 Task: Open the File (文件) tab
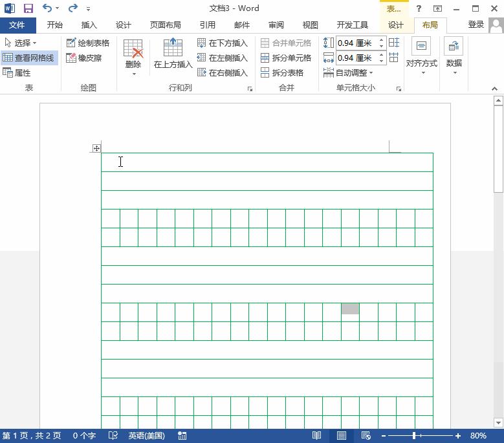tap(17, 25)
